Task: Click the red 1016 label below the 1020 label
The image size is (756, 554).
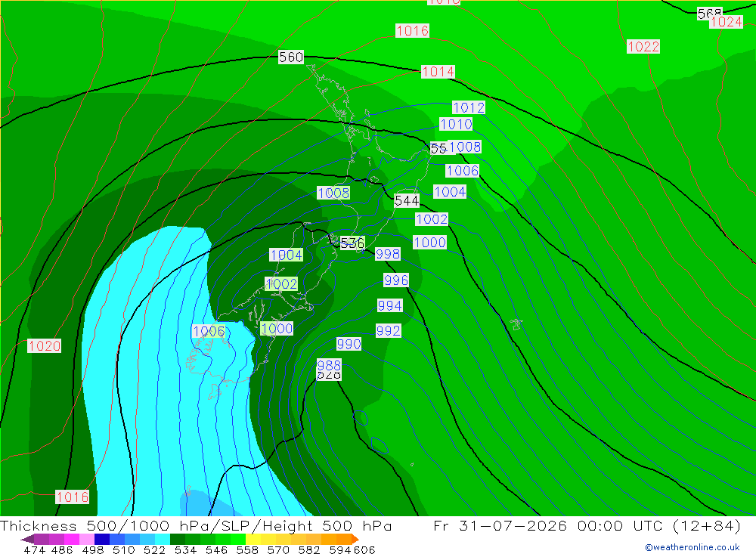Action: click(73, 497)
